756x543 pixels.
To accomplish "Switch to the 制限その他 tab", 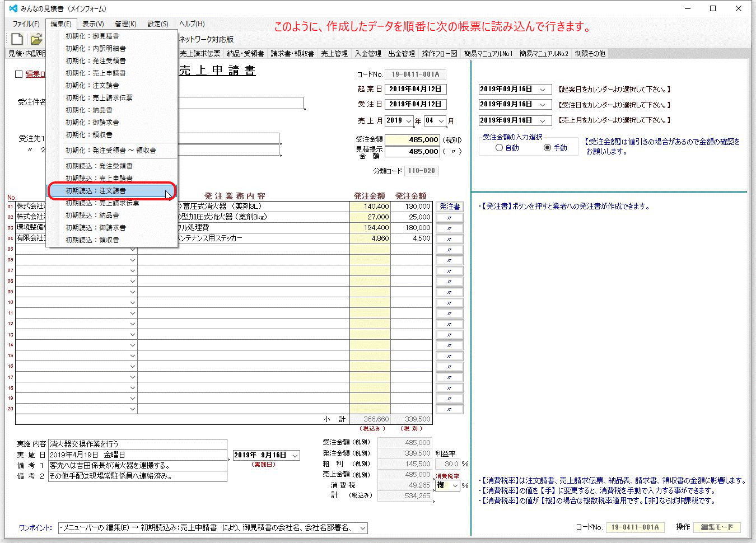I will point(590,54).
